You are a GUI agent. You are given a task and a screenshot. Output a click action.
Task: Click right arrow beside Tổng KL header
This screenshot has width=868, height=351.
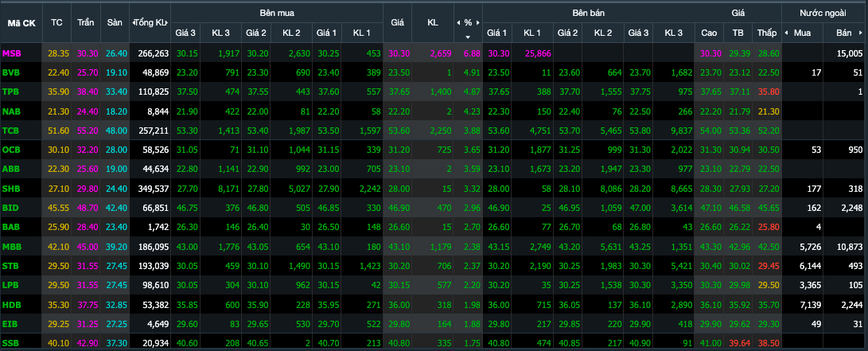pyautogui.click(x=166, y=23)
